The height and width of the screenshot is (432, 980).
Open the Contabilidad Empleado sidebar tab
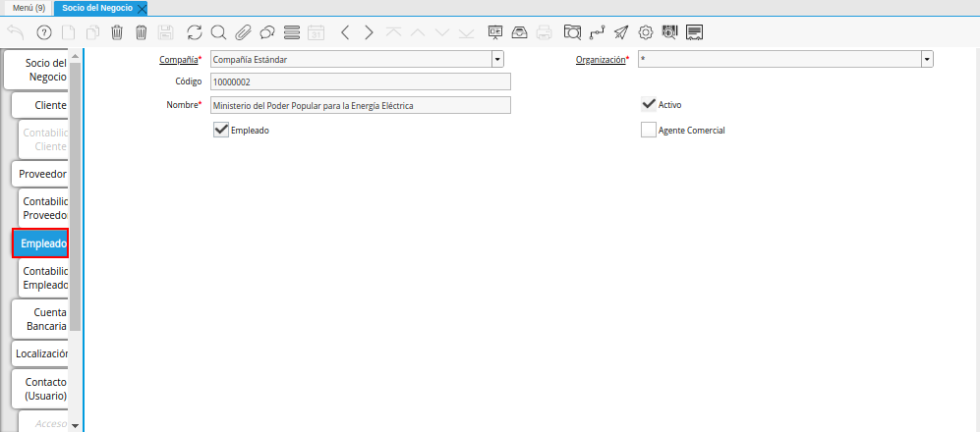(x=44, y=278)
